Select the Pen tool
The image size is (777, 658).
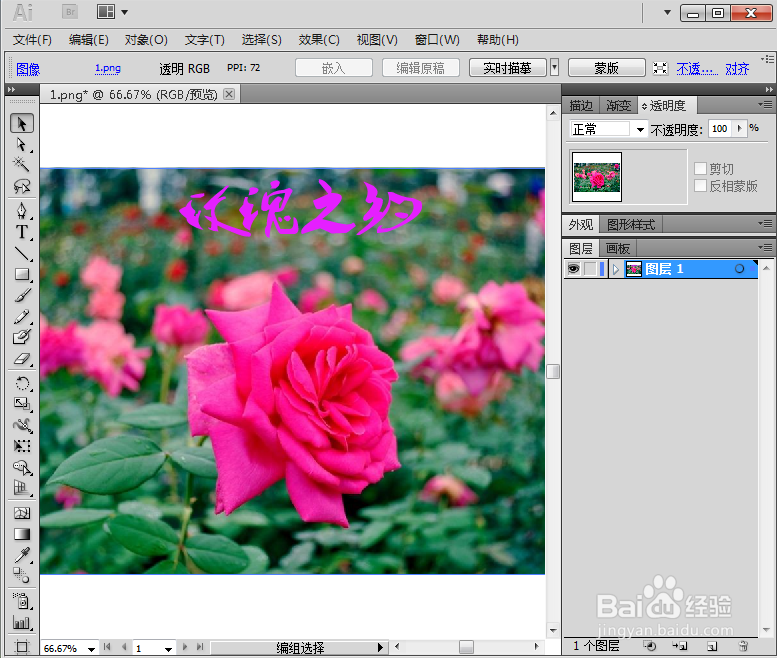click(22, 211)
